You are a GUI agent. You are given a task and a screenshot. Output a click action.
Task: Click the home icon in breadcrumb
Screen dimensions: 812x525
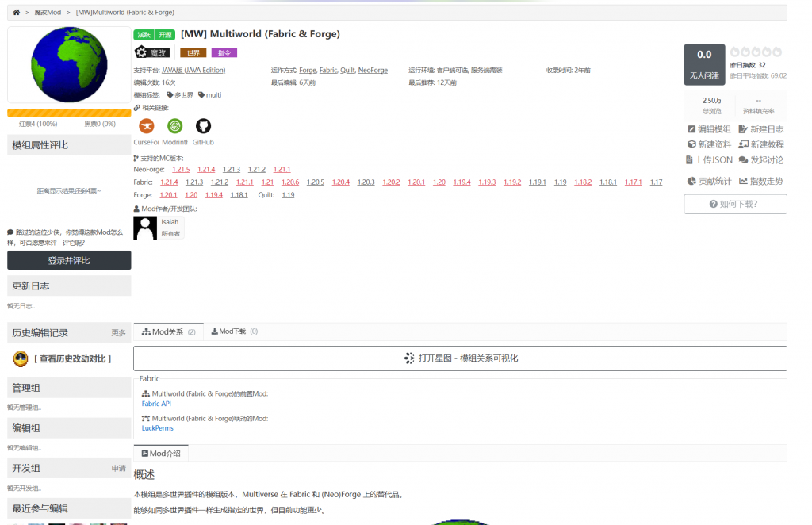click(16, 12)
